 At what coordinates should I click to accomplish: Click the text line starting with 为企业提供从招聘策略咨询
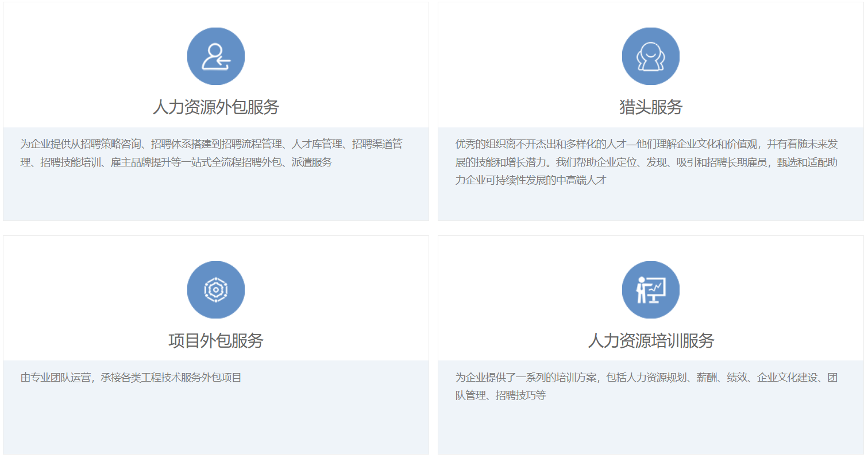click(211, 144)
